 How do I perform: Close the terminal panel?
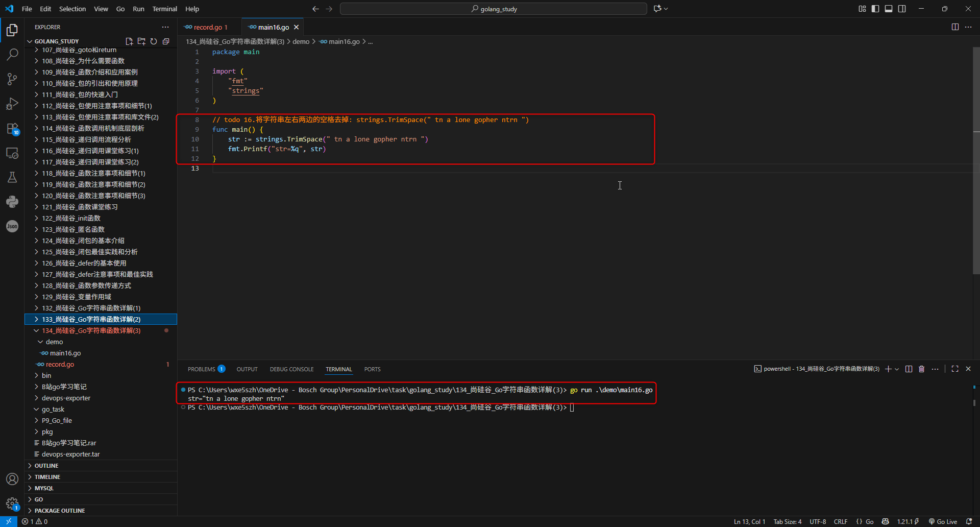[968, 369]
